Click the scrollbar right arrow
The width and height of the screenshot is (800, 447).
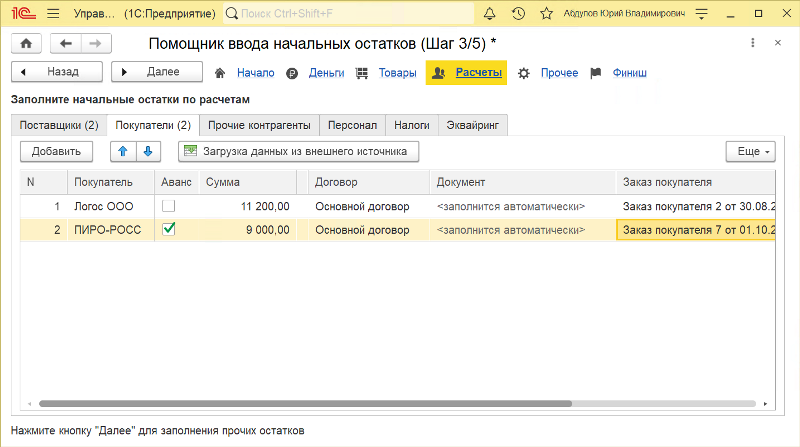point(765,404)
